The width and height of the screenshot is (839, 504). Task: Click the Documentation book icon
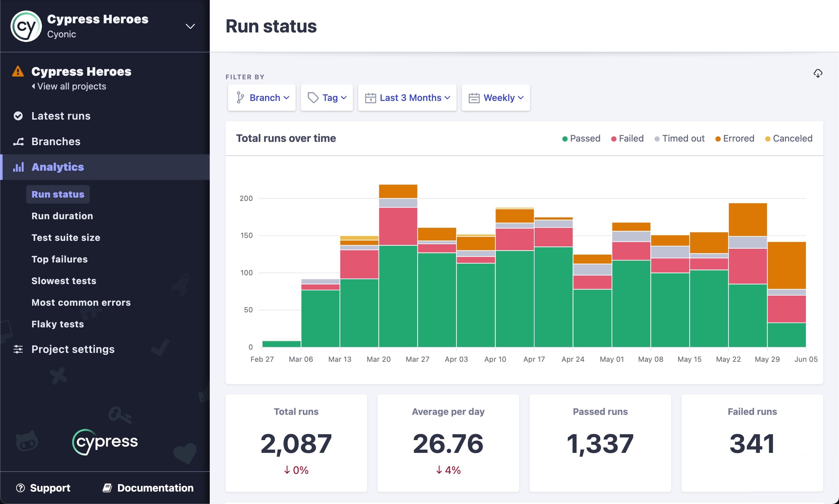coord(108,487)
